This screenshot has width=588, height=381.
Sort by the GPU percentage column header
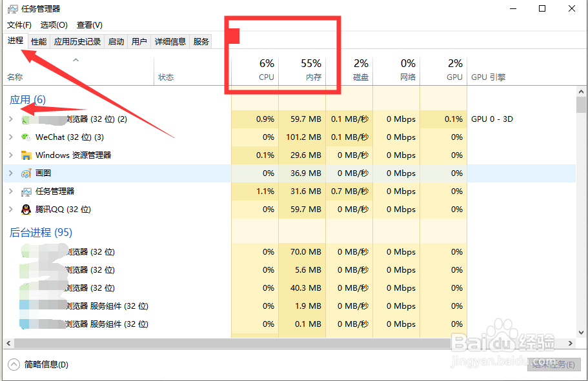[443, 71]
